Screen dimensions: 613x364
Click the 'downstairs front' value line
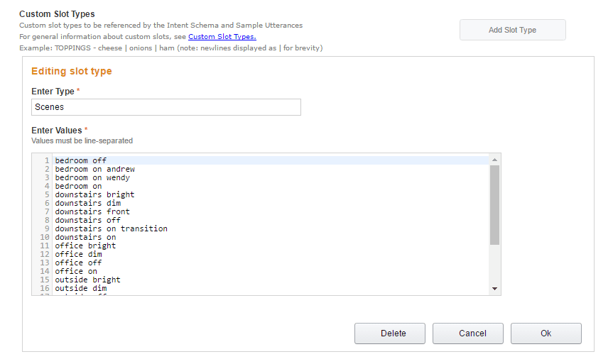pos(92,211)
